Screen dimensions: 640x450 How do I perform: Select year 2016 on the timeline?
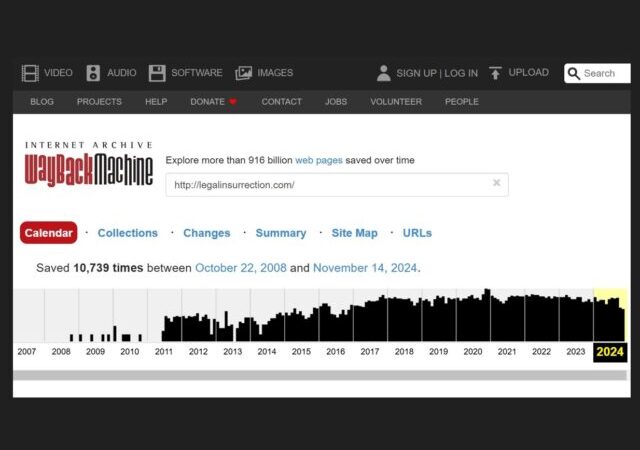click(x=335, y=352)
